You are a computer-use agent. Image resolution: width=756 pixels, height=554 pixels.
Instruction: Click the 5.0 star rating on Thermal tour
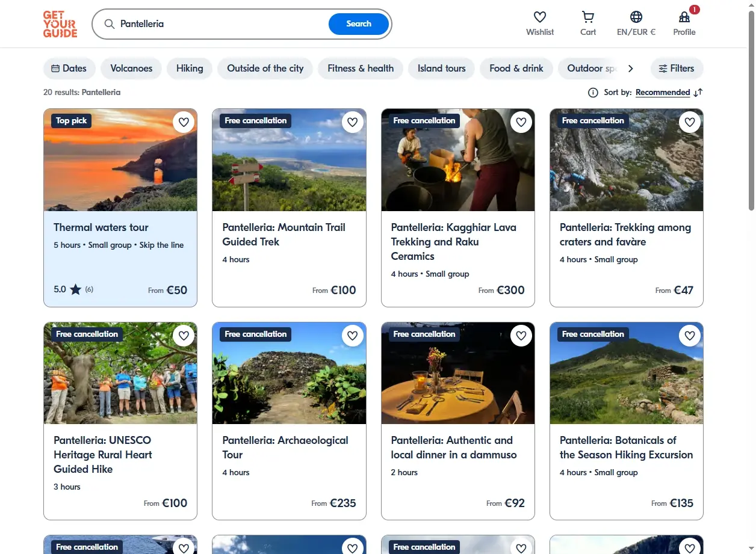73,289
